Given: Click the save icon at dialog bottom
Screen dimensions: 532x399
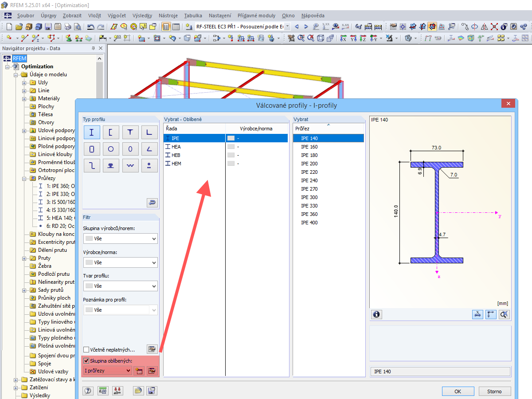Looking at the screenshot, I should (152, 391).
